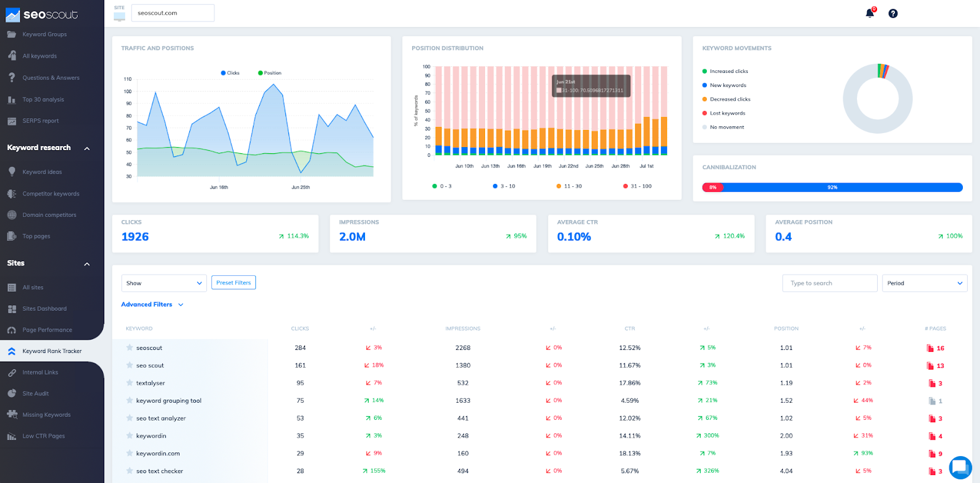Click the Keyword ideas bulb icon
This screenshot has width=980, height=483.
tap(12, 172)
